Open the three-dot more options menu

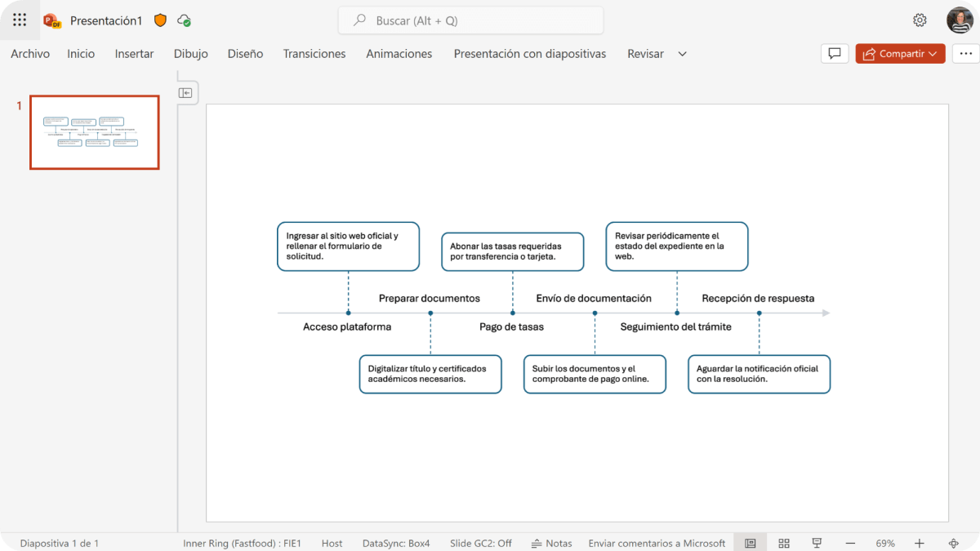point(965,54)
